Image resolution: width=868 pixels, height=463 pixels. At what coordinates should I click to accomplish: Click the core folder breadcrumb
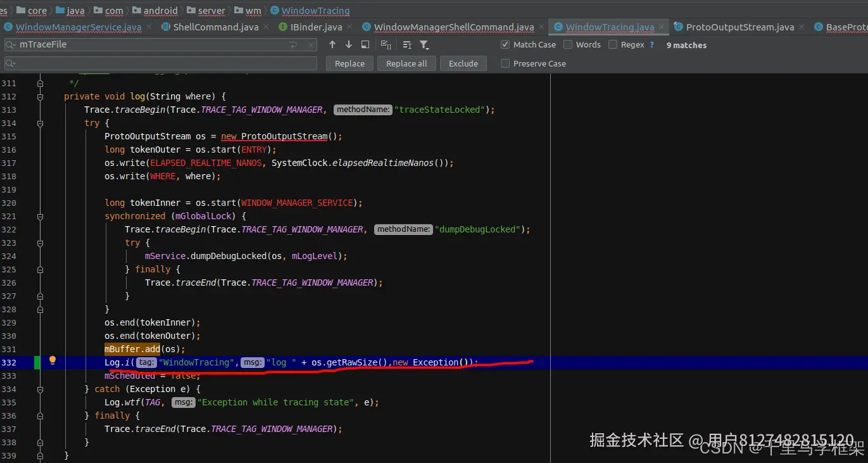click(x=32, y=10)
